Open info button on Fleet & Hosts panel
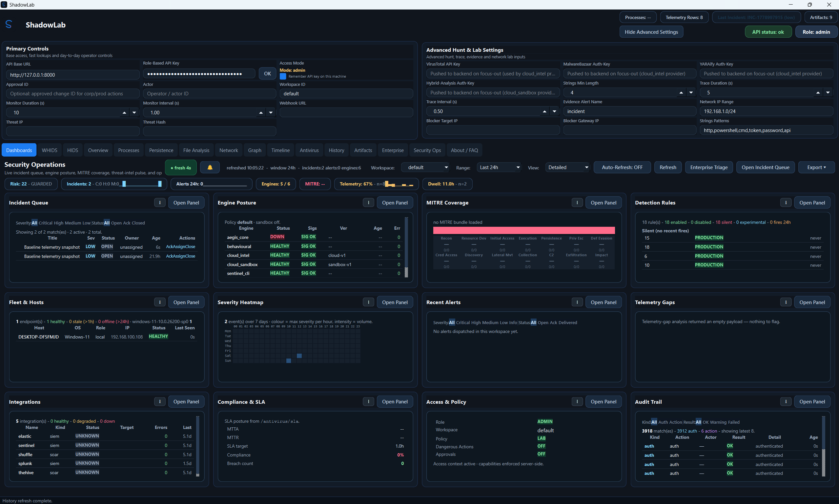Viewport: 839px width, 504px height. (160, 302)
